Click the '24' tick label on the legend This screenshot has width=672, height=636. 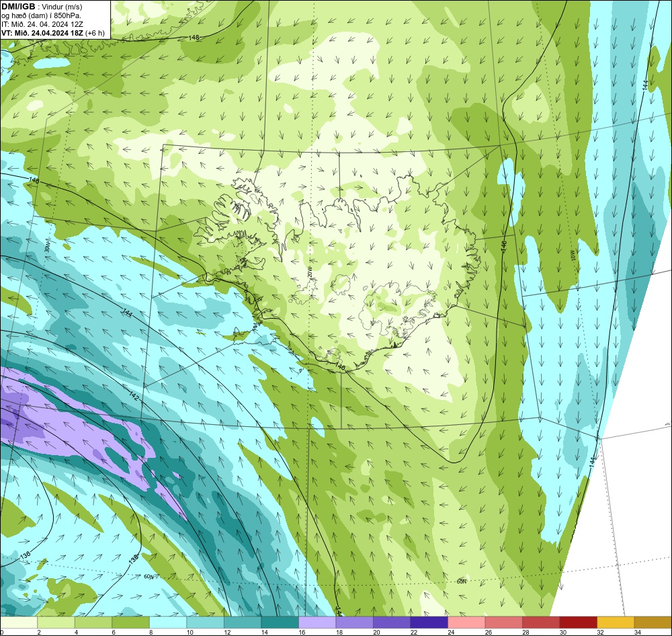pyautogui.click(x=452, y=632)
